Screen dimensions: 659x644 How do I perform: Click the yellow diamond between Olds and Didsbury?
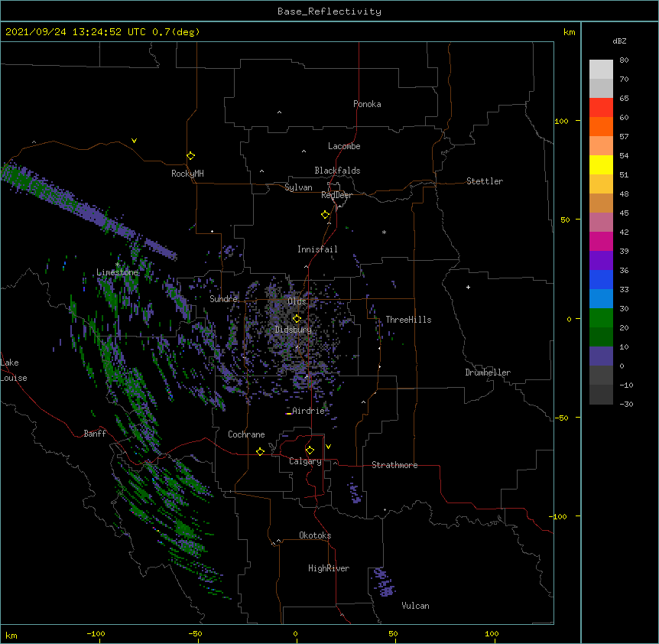[x=297, y=319]
